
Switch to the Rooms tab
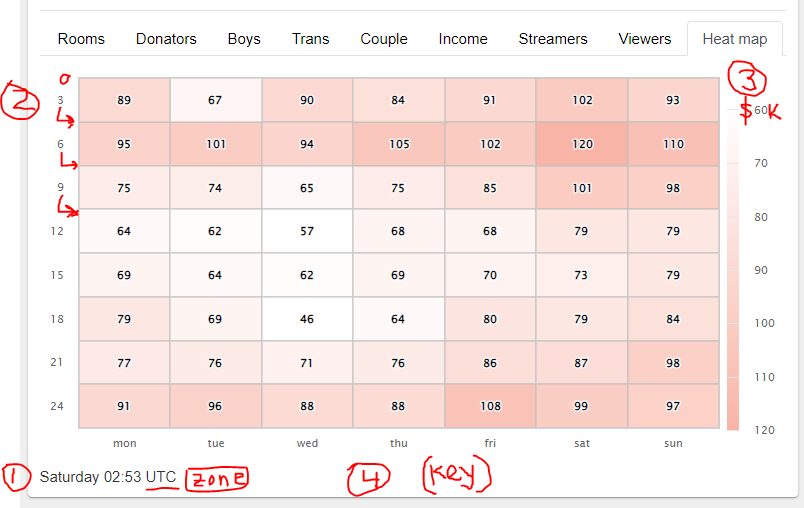(x=81, y=39)
